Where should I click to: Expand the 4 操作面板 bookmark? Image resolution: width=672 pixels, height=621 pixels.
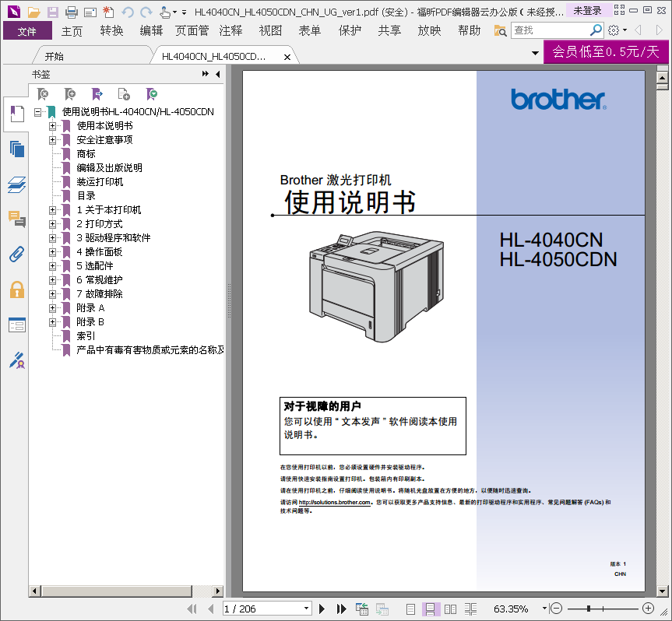(x=52, y=252)
